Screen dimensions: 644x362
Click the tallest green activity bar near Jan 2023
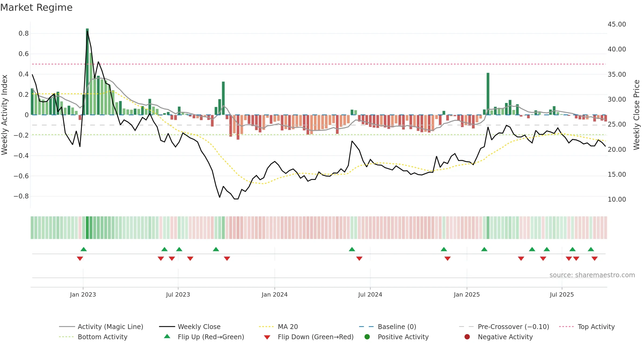click(87, 72)
